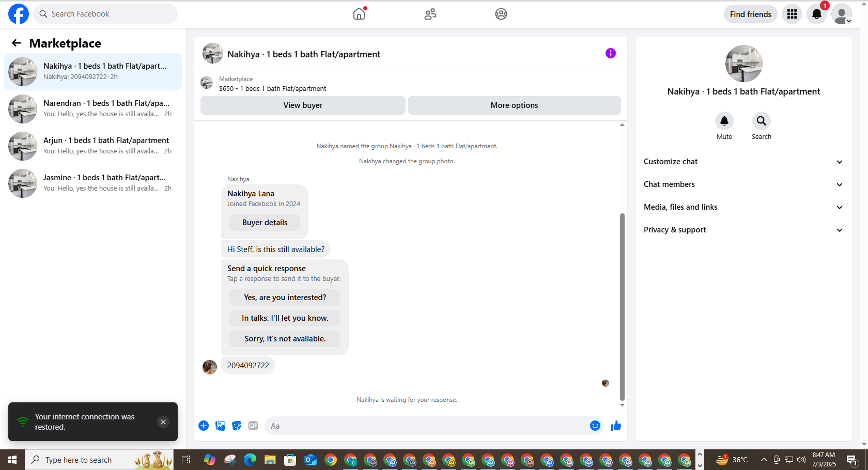Click the More options button
The height and width of the screenshot is (470, 868).
coord(514,105)
